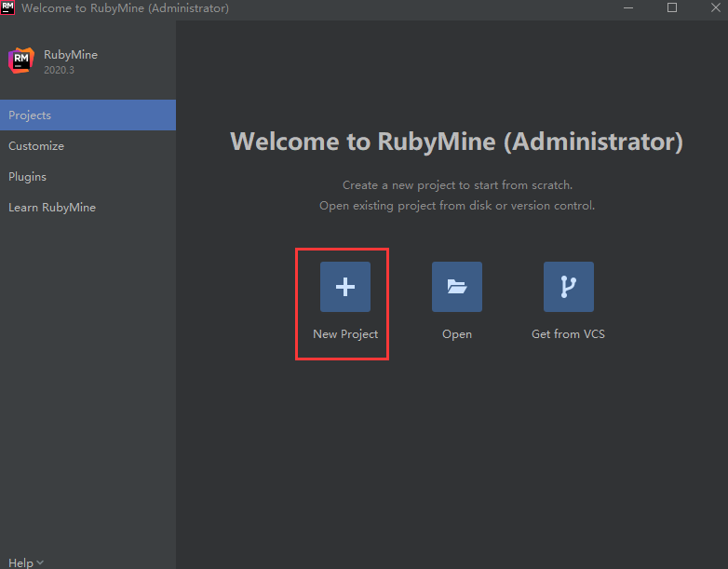Click the Welcome to RubyMine heading
Screen dimensions: 728x569
coord(456,142)
